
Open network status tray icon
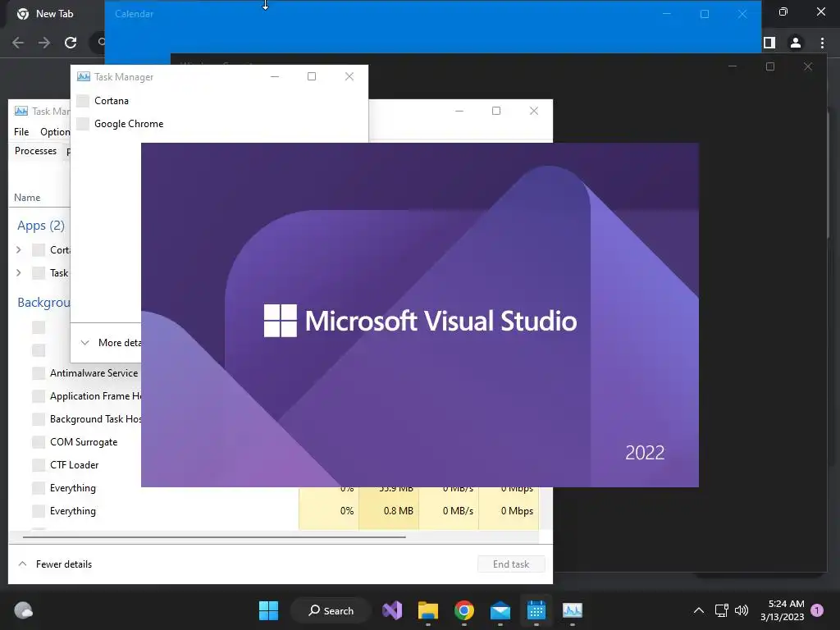tap(721, 610)
